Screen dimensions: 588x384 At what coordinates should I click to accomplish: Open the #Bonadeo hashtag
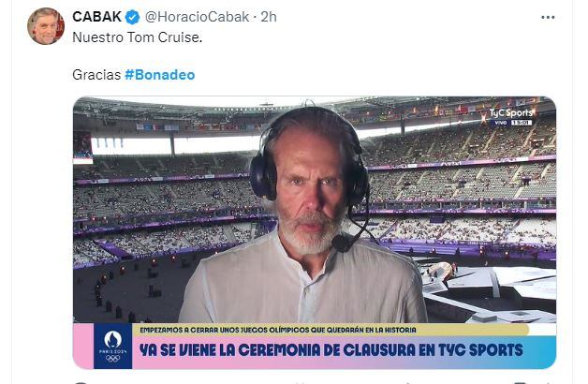click(160, 75)
